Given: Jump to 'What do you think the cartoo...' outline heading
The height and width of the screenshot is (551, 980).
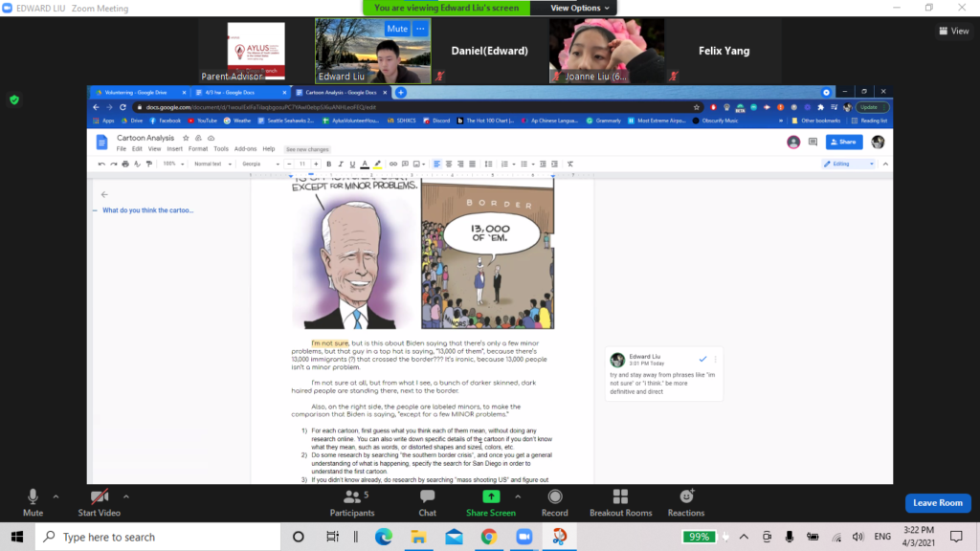Looking at the screenshot, I should (x=148, y=210).
